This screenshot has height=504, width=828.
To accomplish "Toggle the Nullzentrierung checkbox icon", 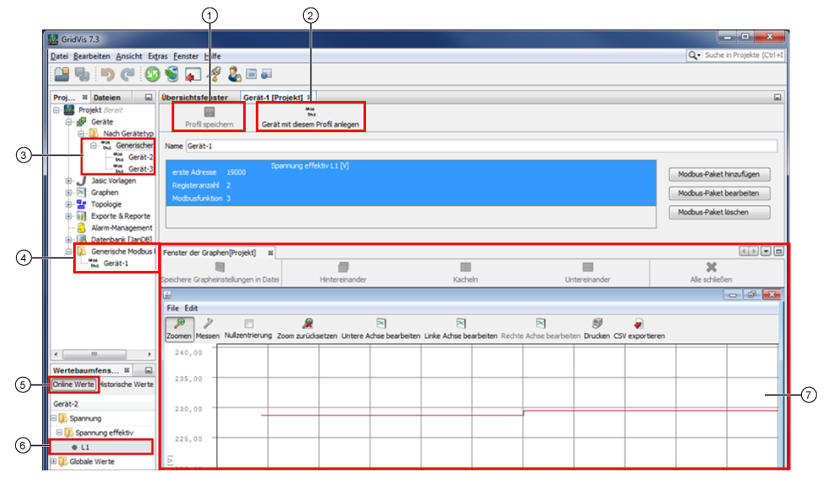I will click(248, 323).
